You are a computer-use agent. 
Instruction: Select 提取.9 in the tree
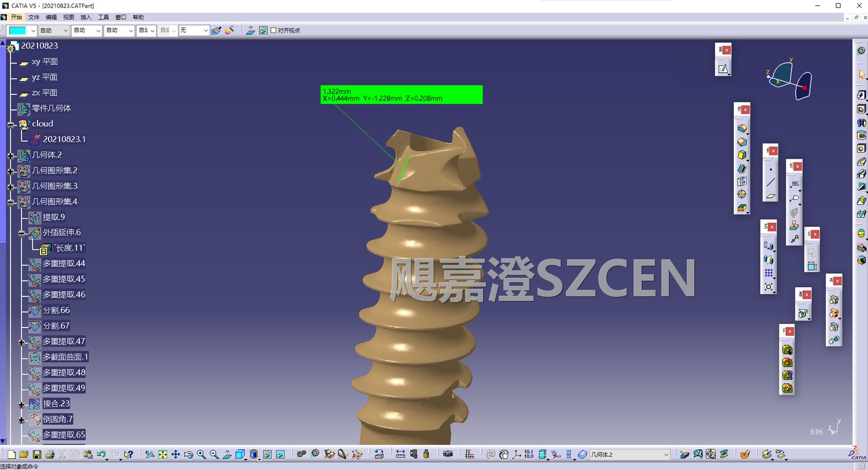point(54,218)
